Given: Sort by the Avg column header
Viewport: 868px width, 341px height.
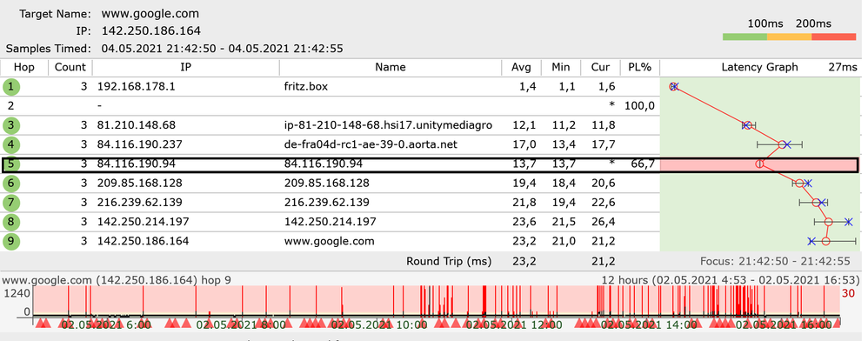Looking at the screenshot, I should click(x=522, y=68).
